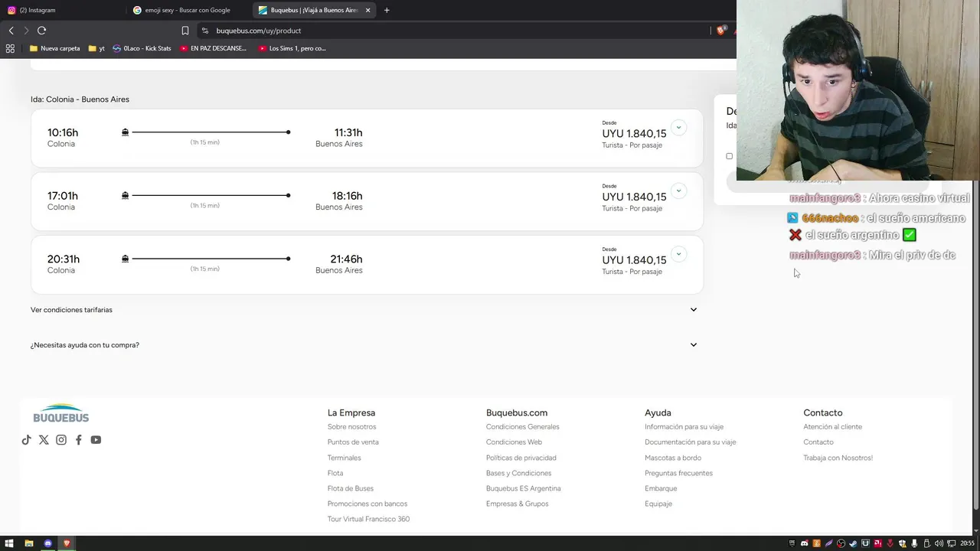Open 0Laco - Kick Stats bookmark
The width and height of the screenshot is (980, 551).
pyautogui.click(x=142, y=48)
